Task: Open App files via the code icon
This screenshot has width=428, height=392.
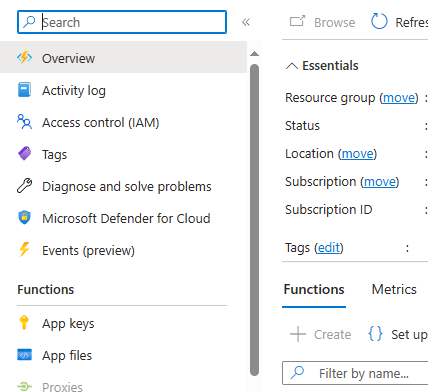Action: [x=24, y=355]
